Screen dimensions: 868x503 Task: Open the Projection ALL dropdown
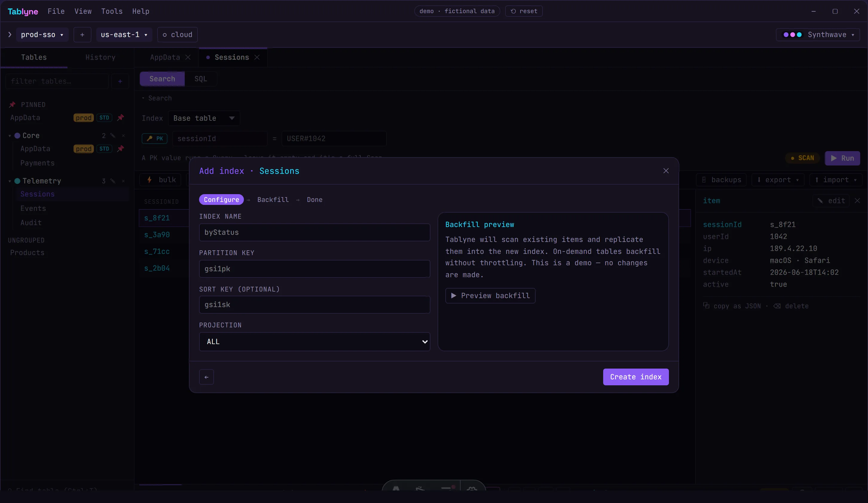pos(314,341)
